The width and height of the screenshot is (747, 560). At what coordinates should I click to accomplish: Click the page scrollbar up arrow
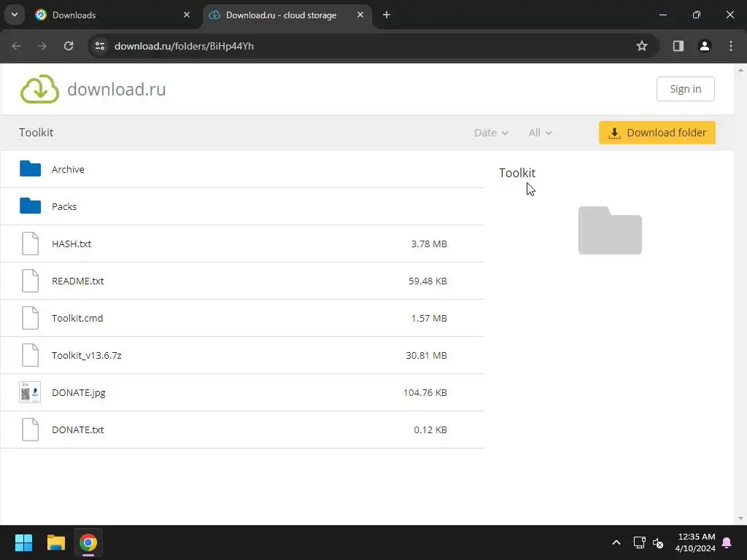(740, 70)
